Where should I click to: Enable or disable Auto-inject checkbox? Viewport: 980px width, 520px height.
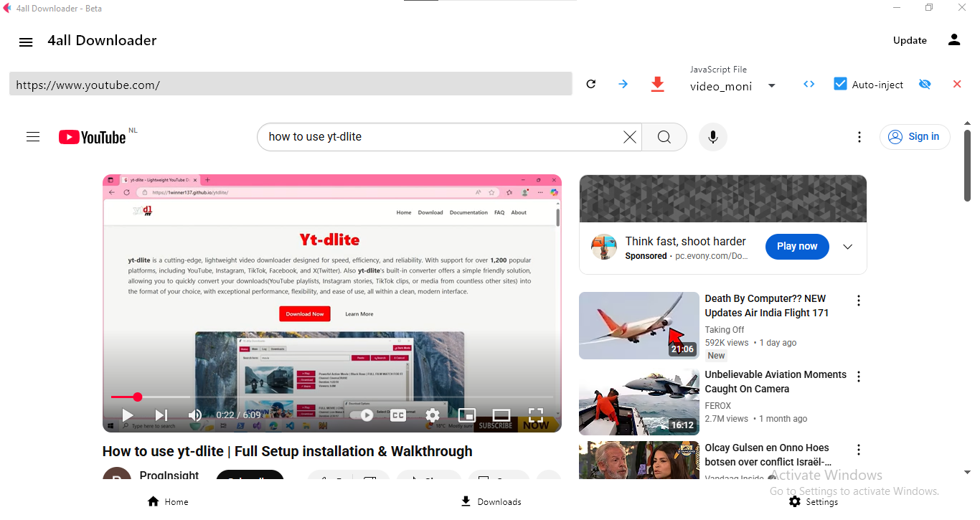tap(841, 84)
